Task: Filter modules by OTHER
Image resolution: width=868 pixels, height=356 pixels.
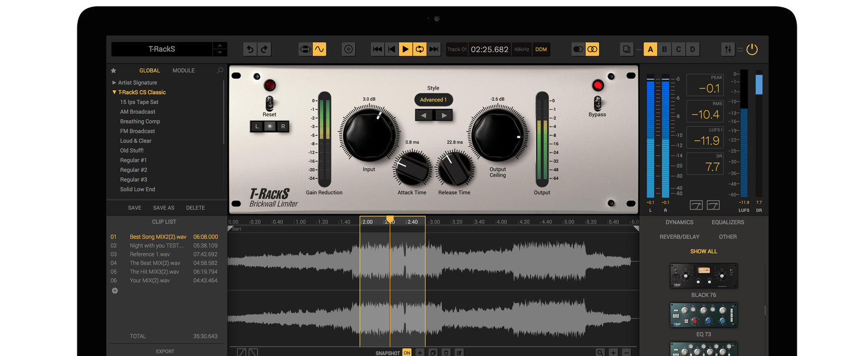Action: (x=728, y=237)
